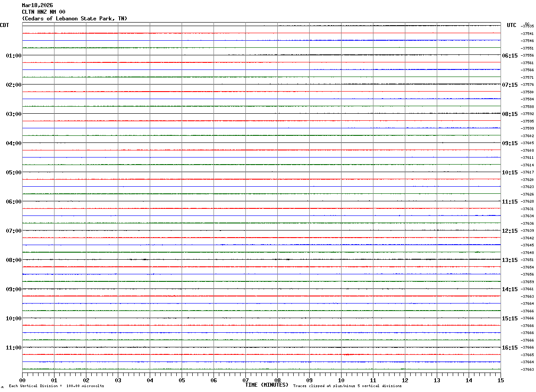Click the '11:15' UTC time label
The image size is (536, 392).
tap(510, 202)
